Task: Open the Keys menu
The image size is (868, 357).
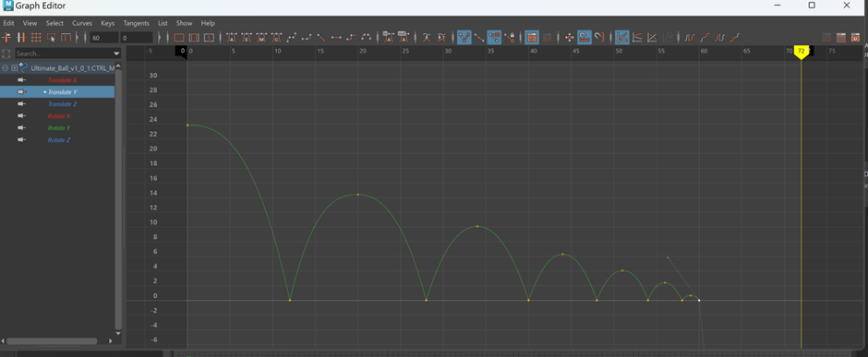Action: pyautogui.click(x=107, y=23)
